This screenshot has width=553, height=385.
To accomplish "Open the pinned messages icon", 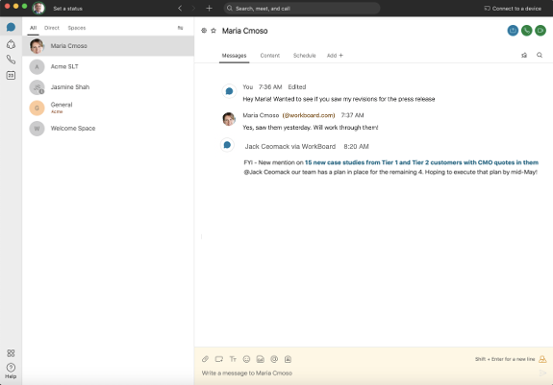I will 524,55.
